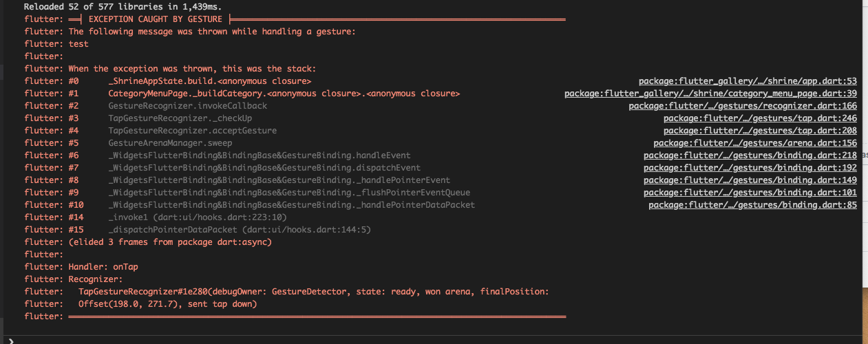This screenshot has height=344, width=868.
Task: Open the binding.dart:101 source link
Action: pyautogui.click(x=750, y=193)
